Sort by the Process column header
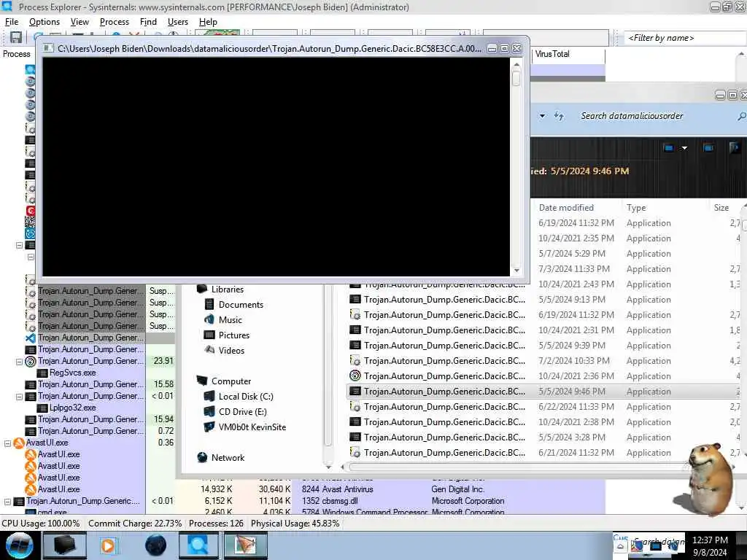Image resolution: width=747 pixels, height=560 pixels. tap(17, 54)
